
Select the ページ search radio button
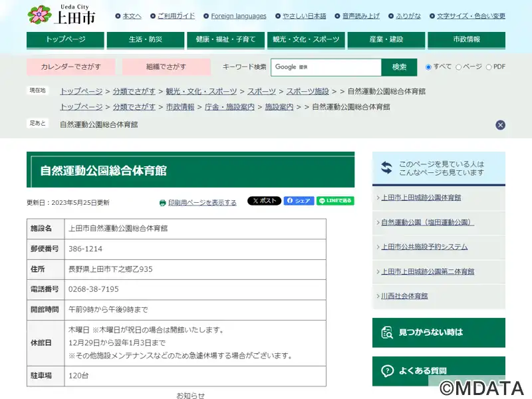(x=458, y=67)
